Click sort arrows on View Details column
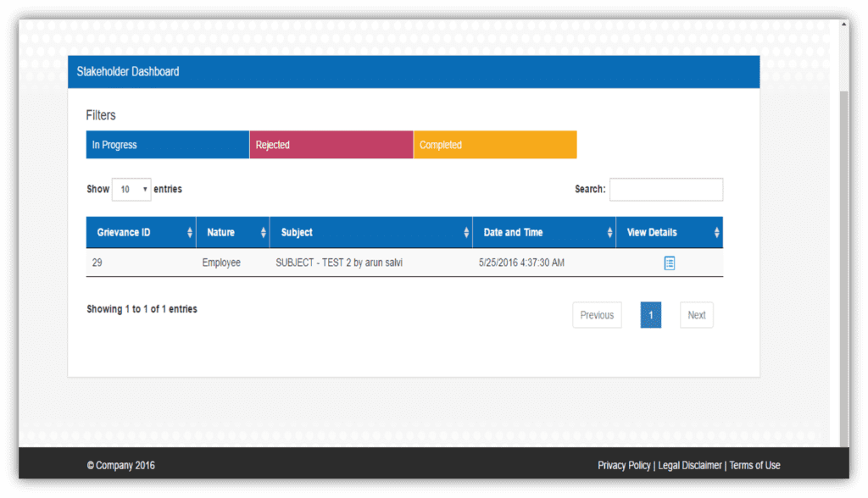This screenshot has width=868, height=498. click(x=717, y=233)
